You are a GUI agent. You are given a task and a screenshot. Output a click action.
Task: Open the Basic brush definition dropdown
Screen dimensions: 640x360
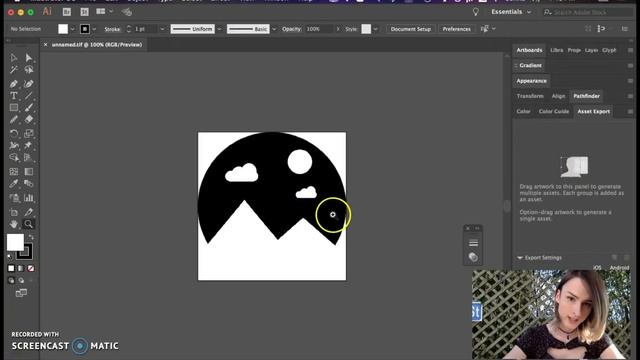274,29
